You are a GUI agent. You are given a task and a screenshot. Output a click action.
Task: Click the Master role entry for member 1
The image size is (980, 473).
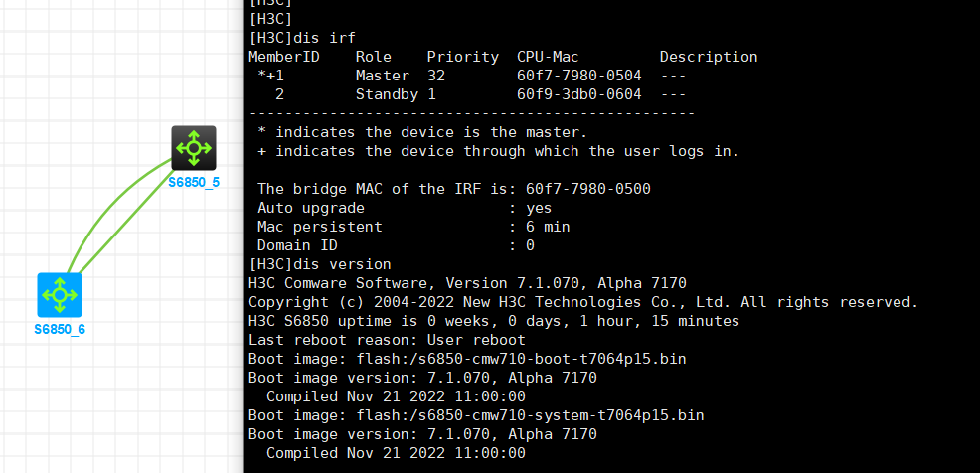(x=382, y=76)
